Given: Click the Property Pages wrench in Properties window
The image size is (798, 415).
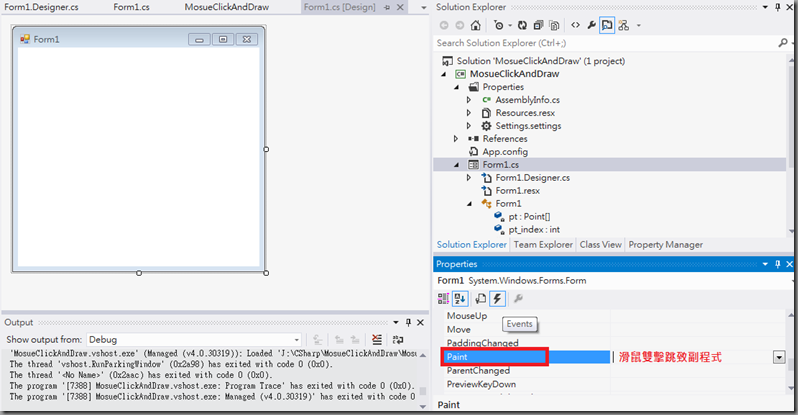Looking at the screenshot, I should (518, 299).
